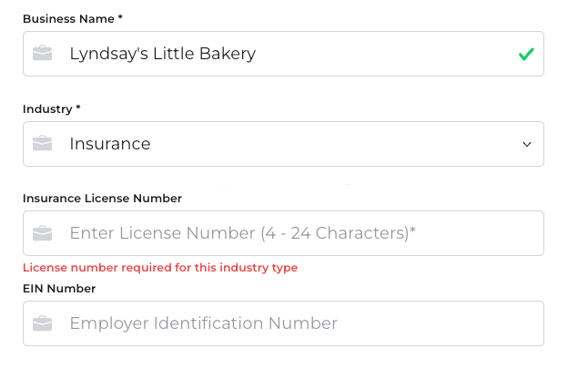Click the 'Industry *' field label
The width and height of the screenshot is (588, 369).
pos(52,108)
